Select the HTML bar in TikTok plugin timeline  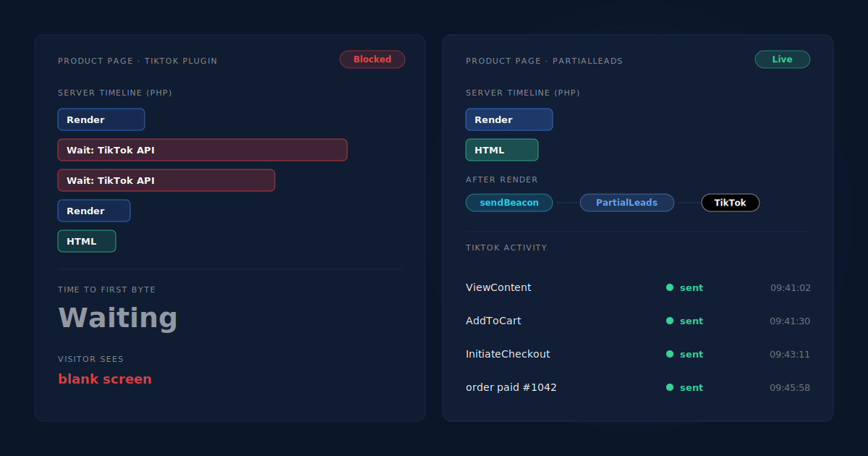click(x=87, y=241)
